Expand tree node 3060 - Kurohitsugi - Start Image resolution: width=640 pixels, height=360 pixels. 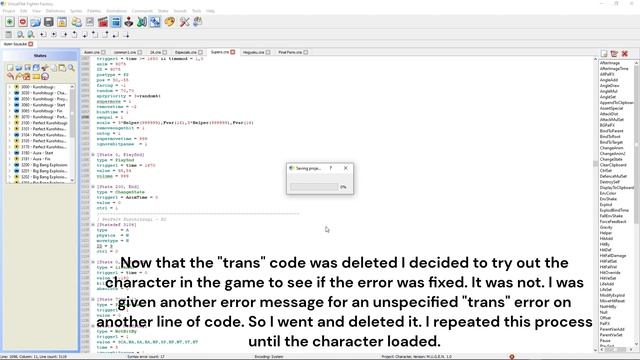click(x=10, y=105)
